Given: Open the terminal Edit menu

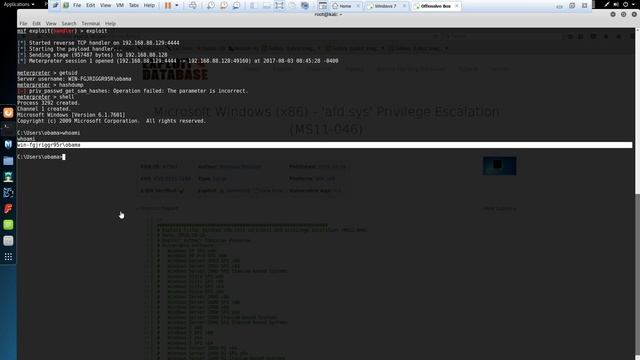Looking at the screenshot, I should pyautogui.click(x=36, y=24).
